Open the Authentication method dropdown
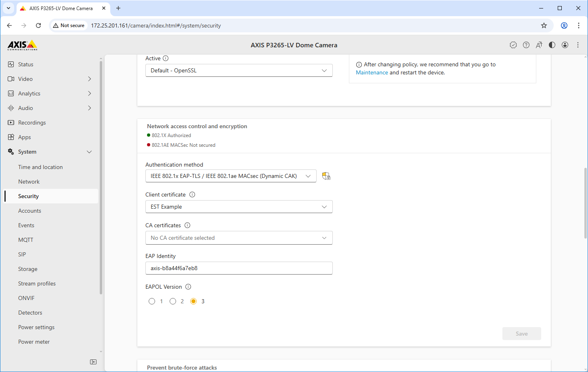This screenshot has height=372, width=588. (x=231, y=176)
